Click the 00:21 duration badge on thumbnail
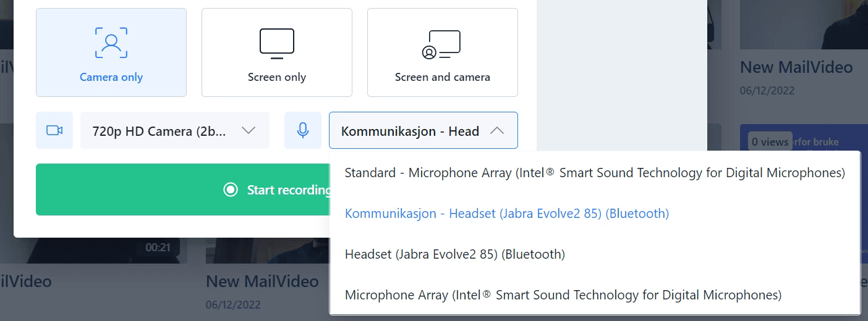Image resolution: width=868 pixels, height=321 pixels. 158,248
